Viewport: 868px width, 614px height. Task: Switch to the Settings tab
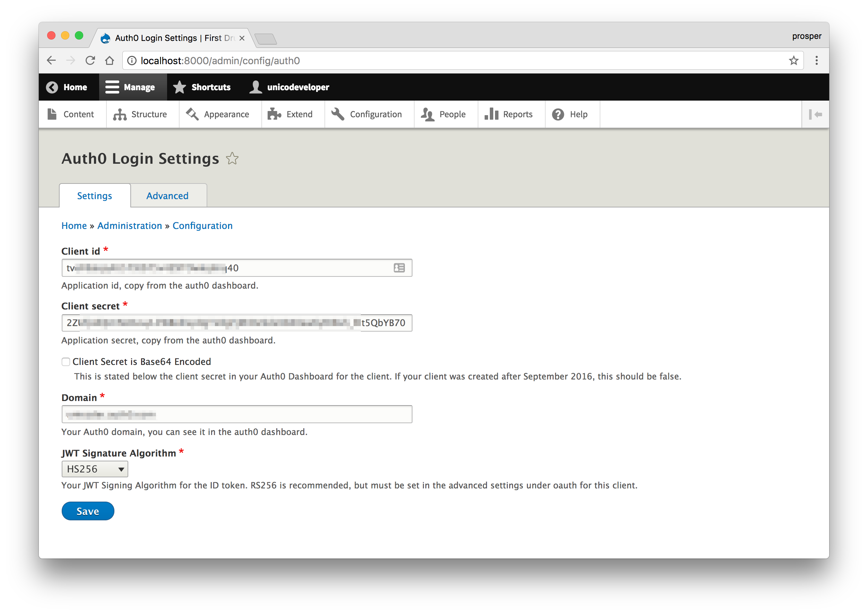point(95,195)
